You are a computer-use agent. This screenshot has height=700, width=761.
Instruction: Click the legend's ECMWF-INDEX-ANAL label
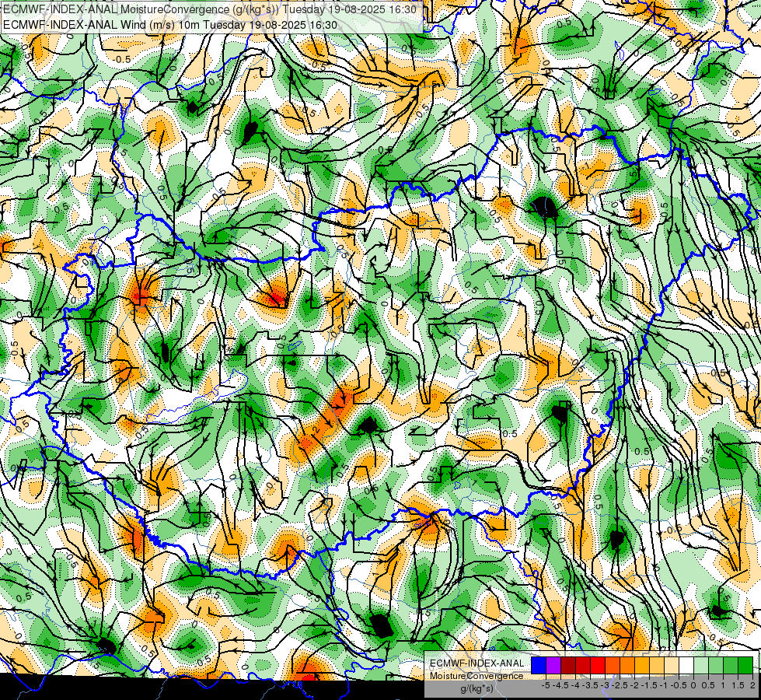click(x=476, y=663)
